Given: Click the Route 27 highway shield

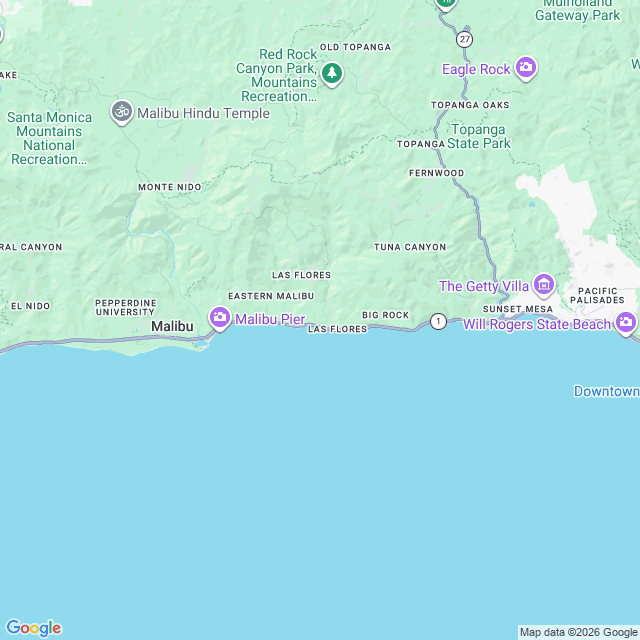Looking at the screenshot, I should point(464,39).
